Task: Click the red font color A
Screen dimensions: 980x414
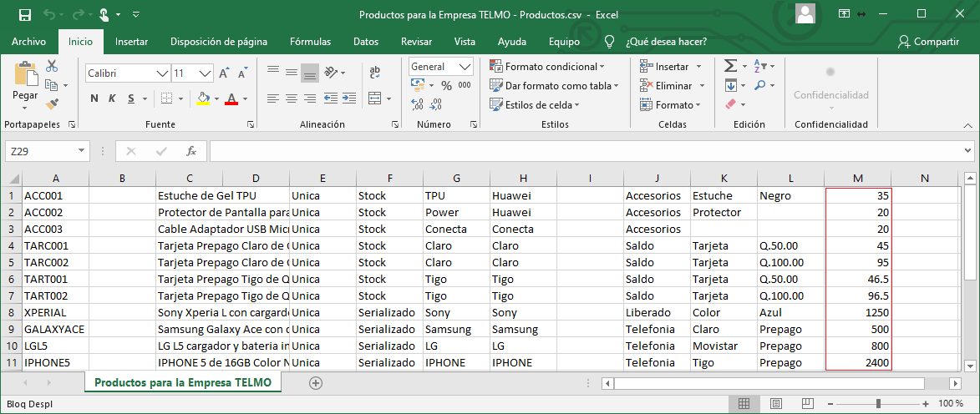Action: [231, 98]
